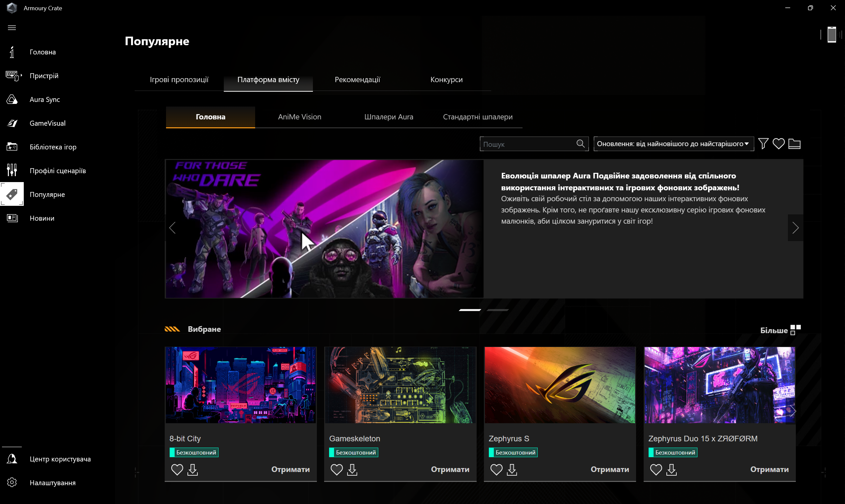Show favorites via the heart icon near search

(x=779, y=144)
